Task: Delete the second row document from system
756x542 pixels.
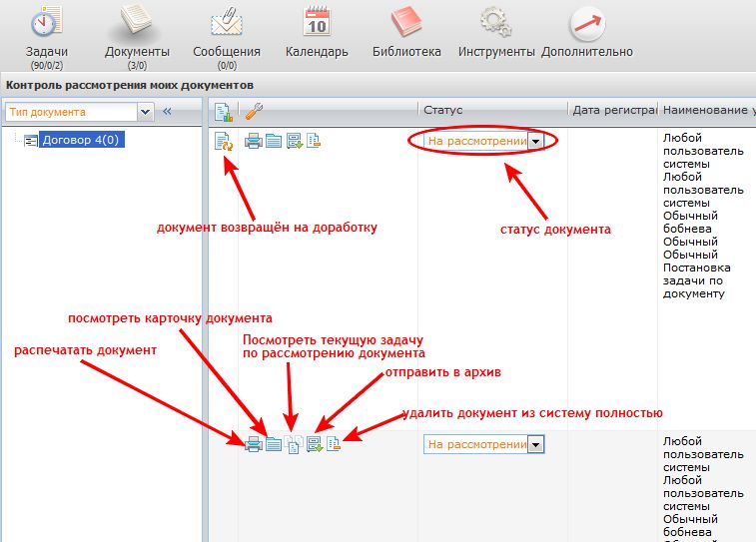Action: point(334,444)
